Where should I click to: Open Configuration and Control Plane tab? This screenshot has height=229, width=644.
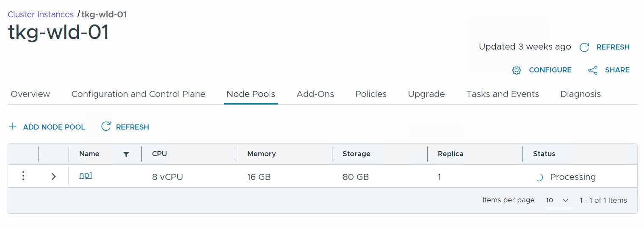pyautogui.click(x=138, y=94)
